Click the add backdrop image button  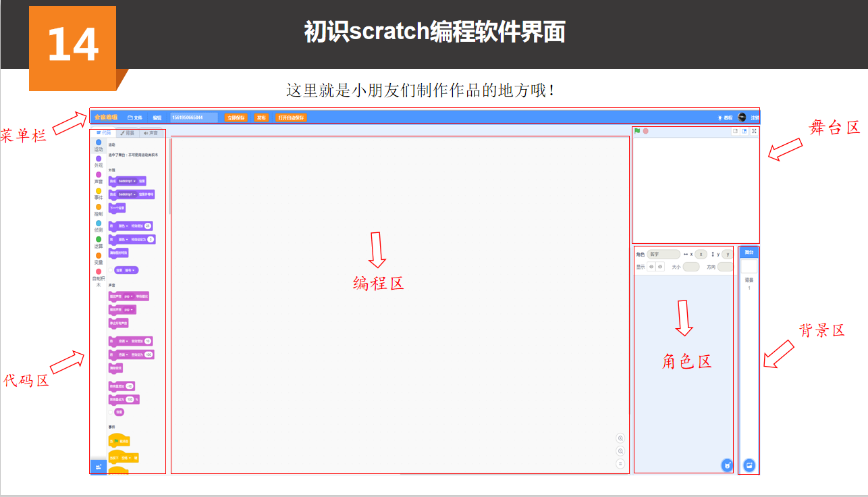[749, 465]
